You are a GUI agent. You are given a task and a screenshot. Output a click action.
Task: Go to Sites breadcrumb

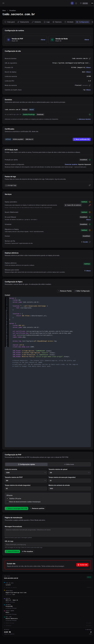click(x=4, y=11)
